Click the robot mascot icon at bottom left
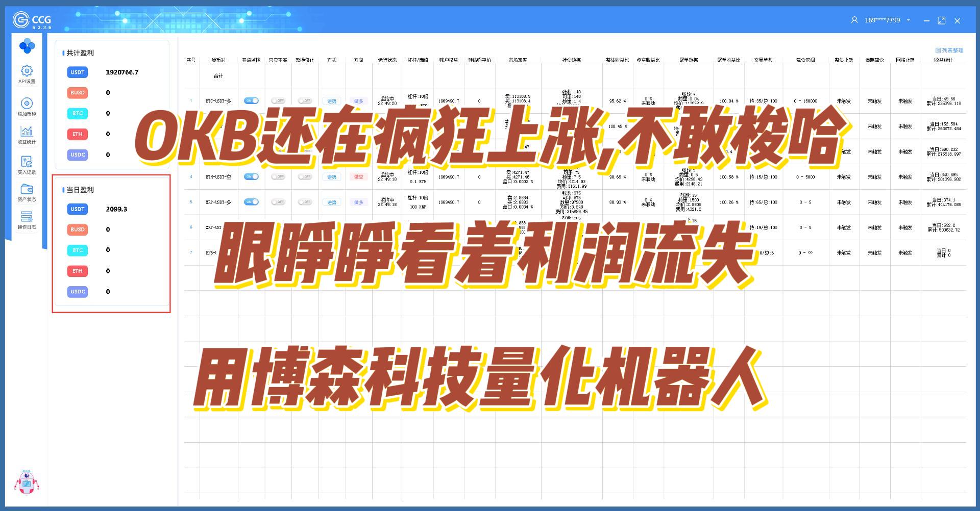Screen dimensions: 980x511 [27, 482]
